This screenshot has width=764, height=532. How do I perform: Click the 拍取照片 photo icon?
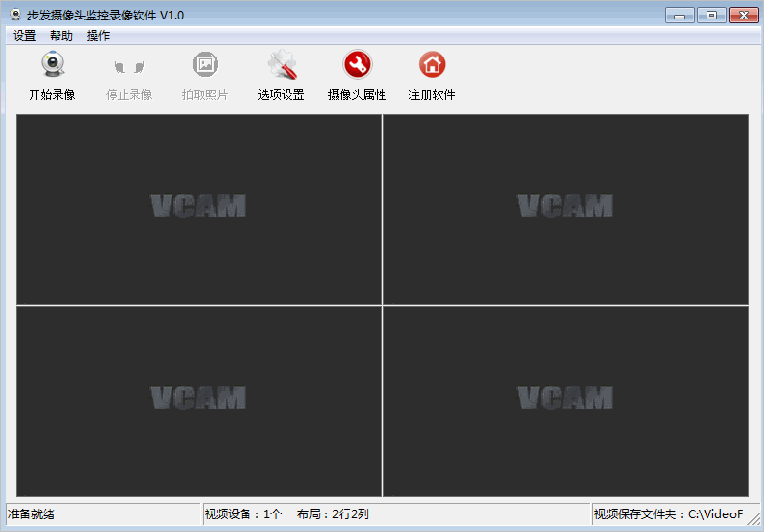(205, 64)
